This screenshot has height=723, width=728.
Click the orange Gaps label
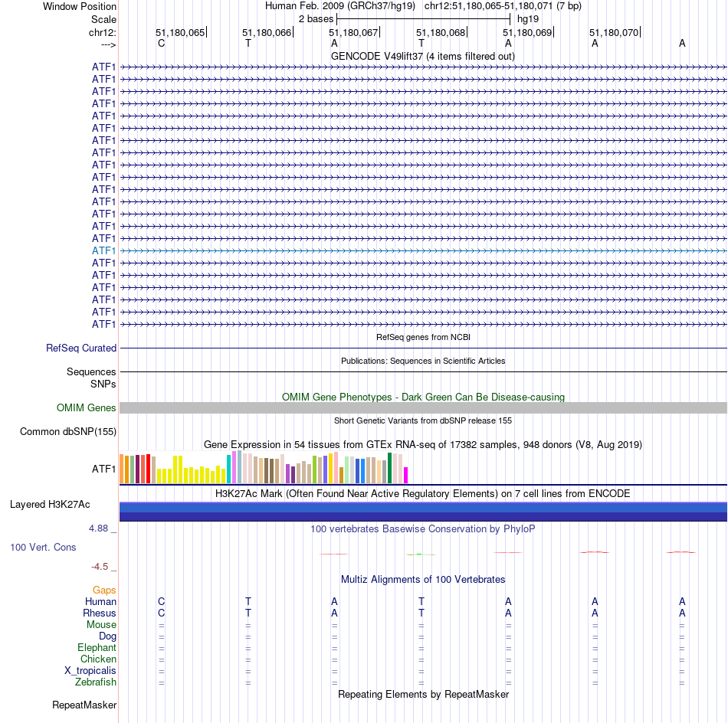[104, 591]
